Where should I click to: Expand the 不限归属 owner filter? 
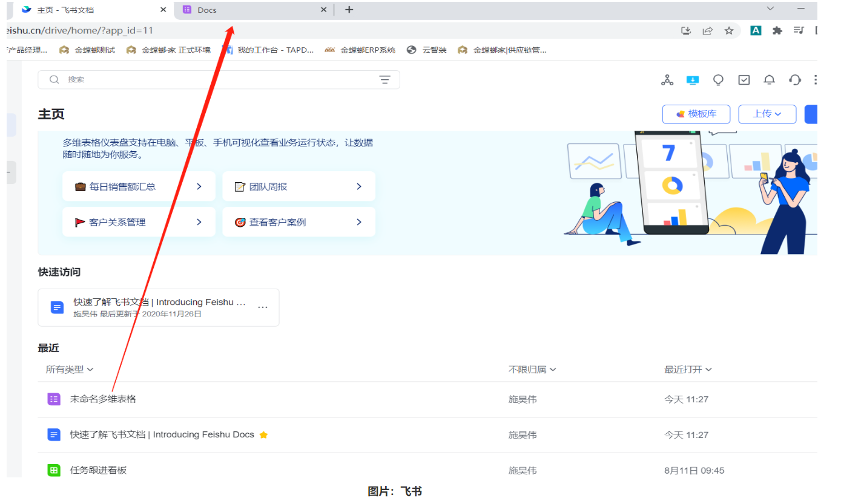[x=532, y=370]
